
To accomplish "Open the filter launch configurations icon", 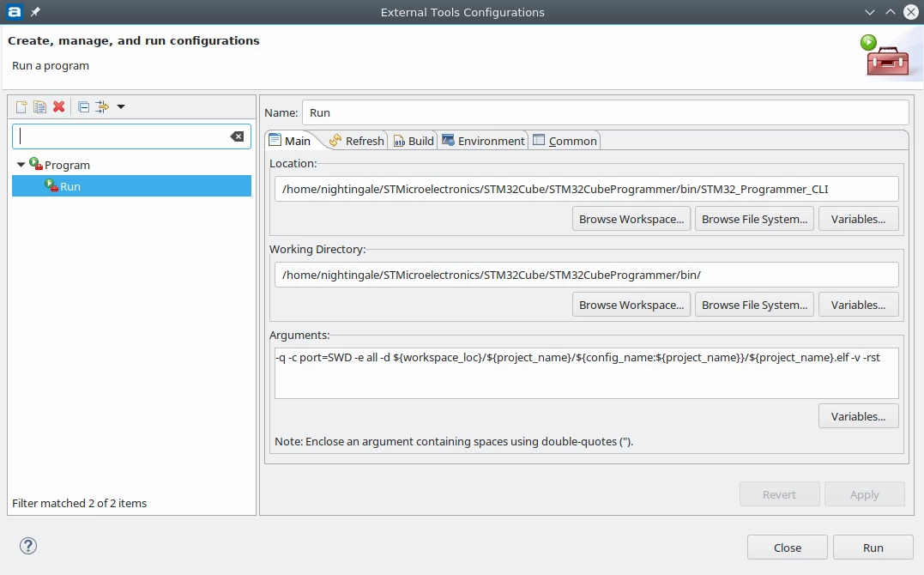I will point(102,106).
